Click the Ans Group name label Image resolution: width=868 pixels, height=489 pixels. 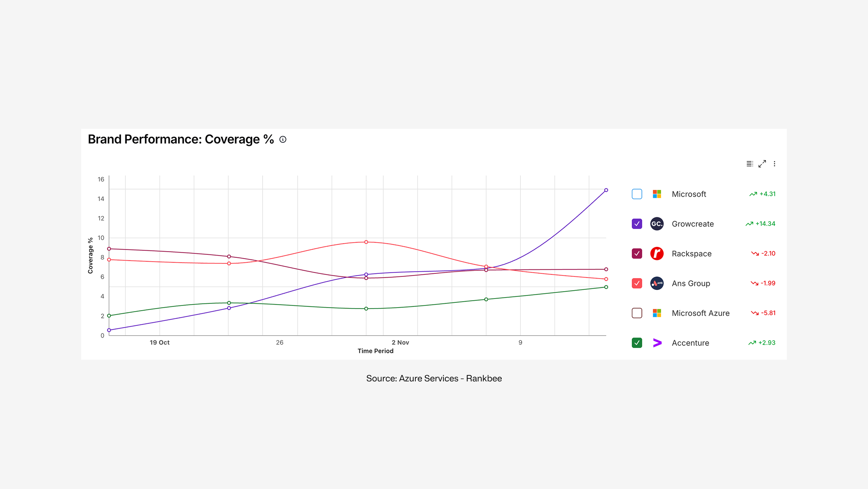coord(690,283)
